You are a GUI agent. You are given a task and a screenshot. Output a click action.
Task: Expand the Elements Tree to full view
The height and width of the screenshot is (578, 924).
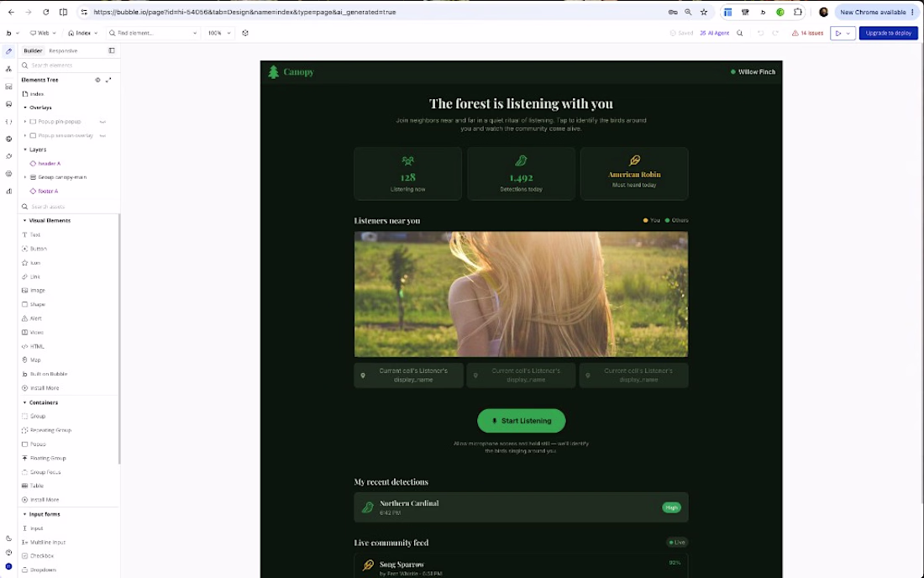108,80
